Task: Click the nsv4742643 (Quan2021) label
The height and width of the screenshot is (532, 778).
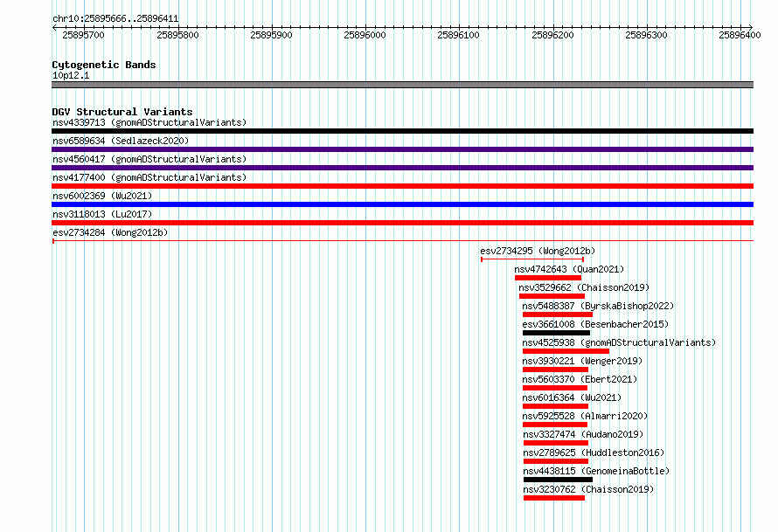Action: [x=569, y=269]
